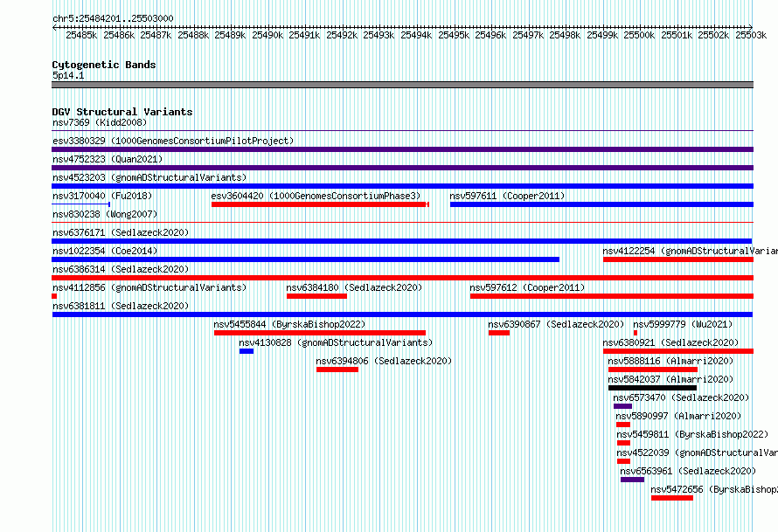778x532 pixels.
Task: Select the nsv6376171 (Sedlazeck2020) label
Action: [121, 232]
